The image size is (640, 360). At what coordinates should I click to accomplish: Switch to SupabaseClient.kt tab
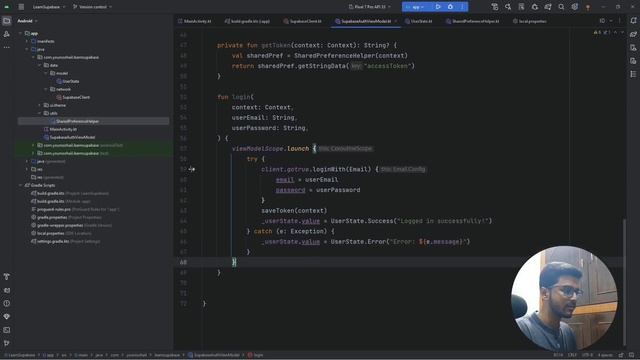[x=302, y=21]
